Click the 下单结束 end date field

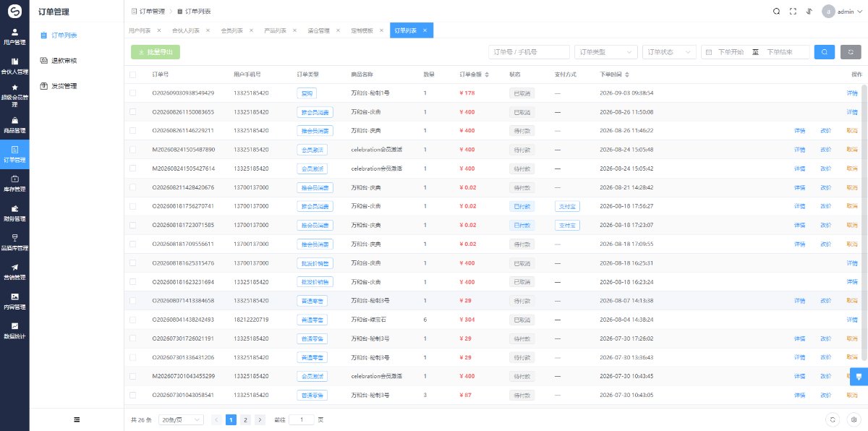(x=778, y=52)
